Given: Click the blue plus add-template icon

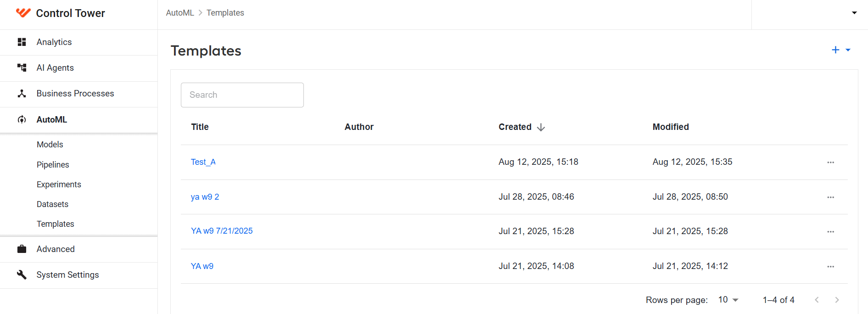Looking at the screenshot, I should tap(835, 50).
